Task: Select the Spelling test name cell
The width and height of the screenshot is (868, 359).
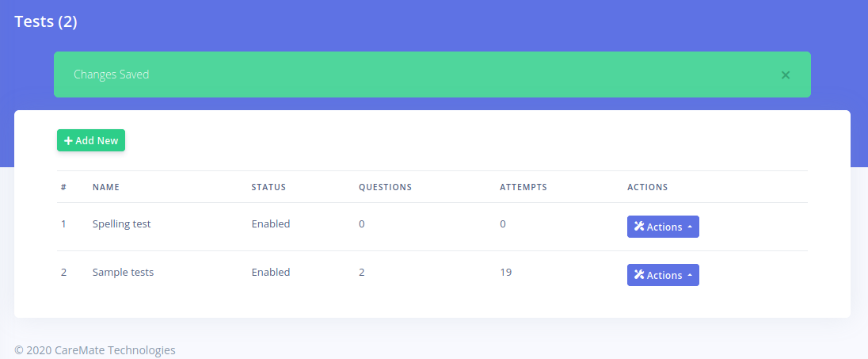Action: click(121, 224)
